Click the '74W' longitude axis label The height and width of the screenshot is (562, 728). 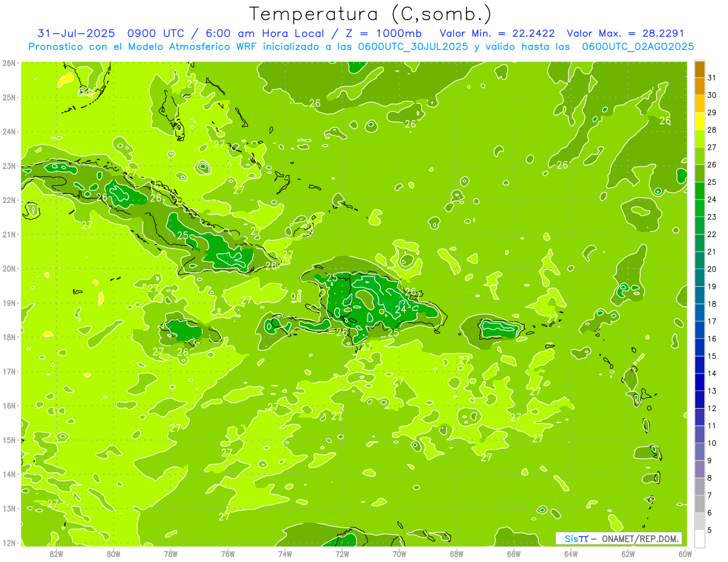click(285, 553)
